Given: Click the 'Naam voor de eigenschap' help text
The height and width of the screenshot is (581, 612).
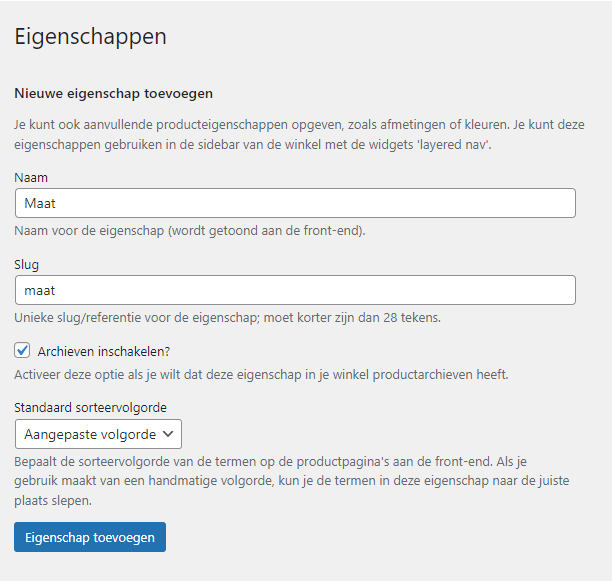Looking at the screenshot, I should tap(190, 231).
